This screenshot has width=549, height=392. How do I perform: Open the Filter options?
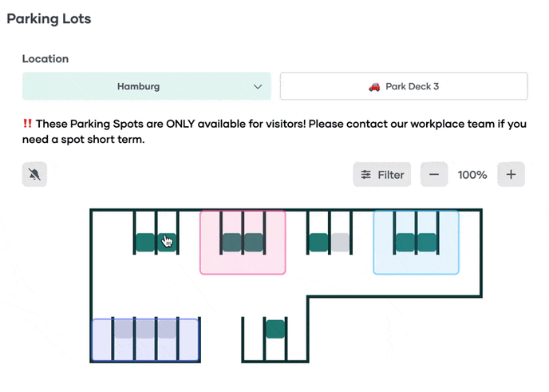click(x=381, y=175)
